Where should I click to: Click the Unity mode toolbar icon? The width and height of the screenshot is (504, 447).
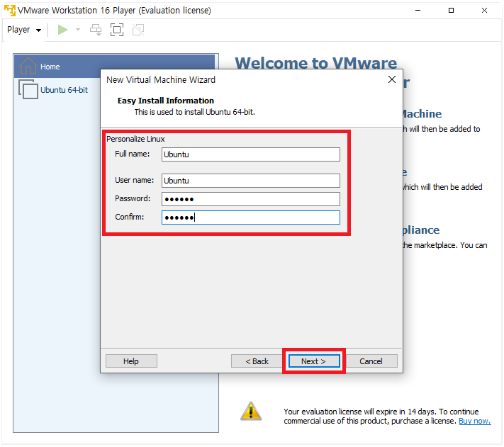[138, 30]
